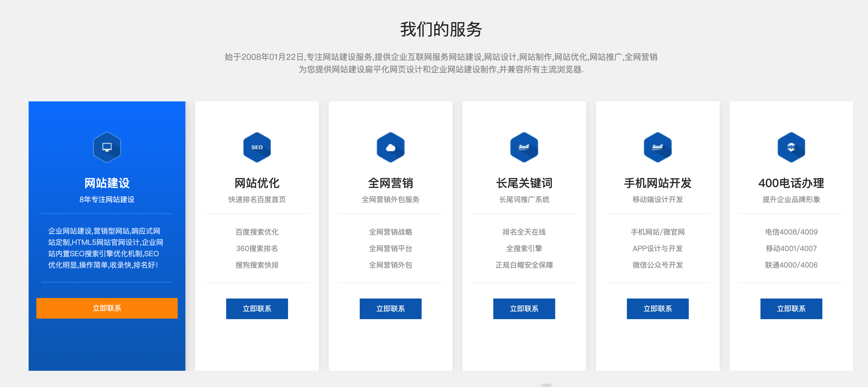Screen dimensions: 868x387
Task: Click the orange 立即联系 button under 网站建设
Action: 107,308
